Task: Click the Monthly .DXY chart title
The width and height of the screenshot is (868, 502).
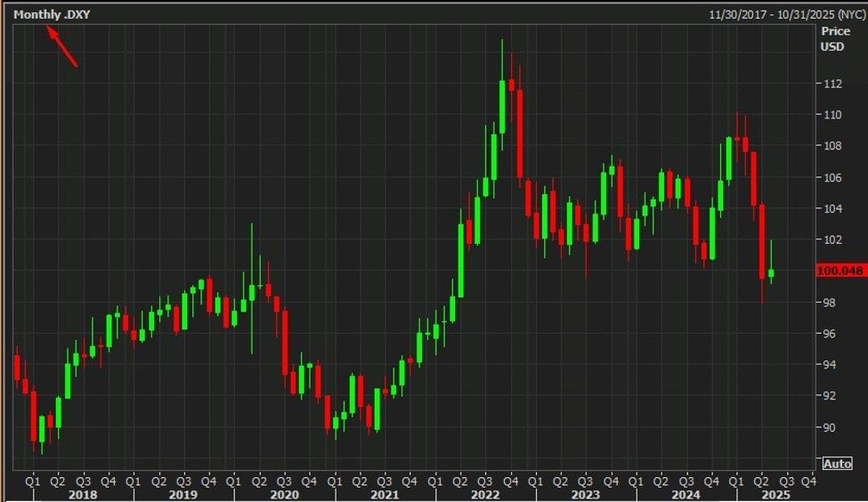Action: 52,14
